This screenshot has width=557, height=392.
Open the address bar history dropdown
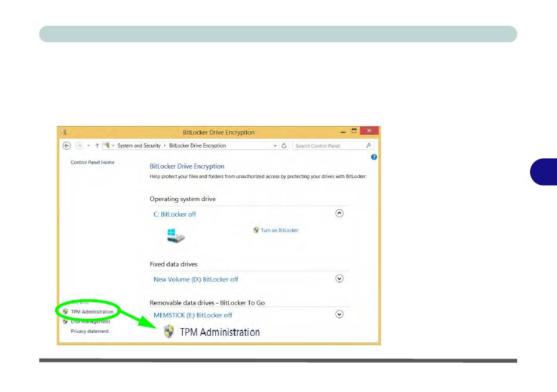tap(275, 145)
